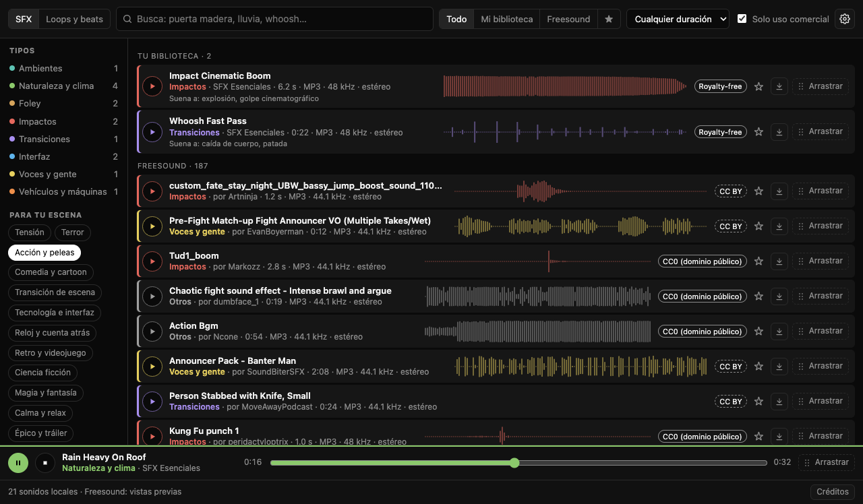Filter by Naturaleza y clima type

coord(63,86)
